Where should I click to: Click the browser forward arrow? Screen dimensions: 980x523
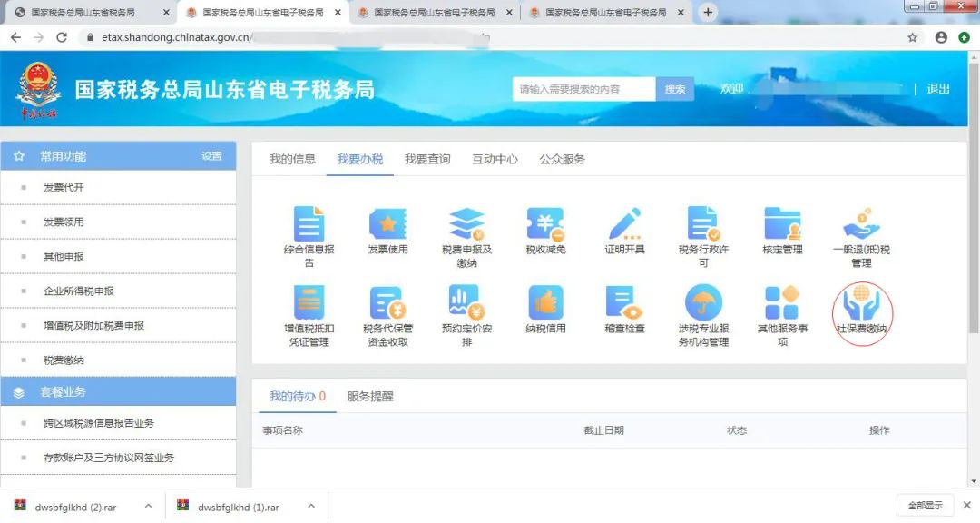pyautogui.click(x=39, y=37)
